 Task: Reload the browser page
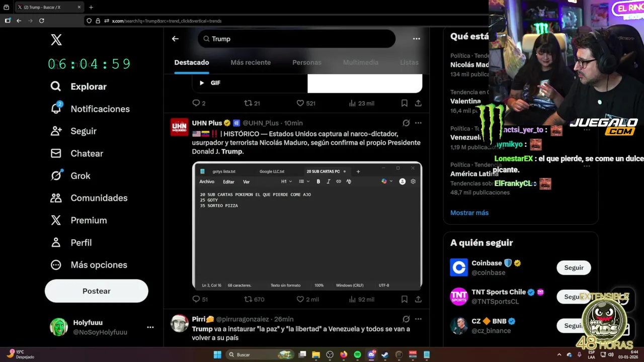click(42, 21)
